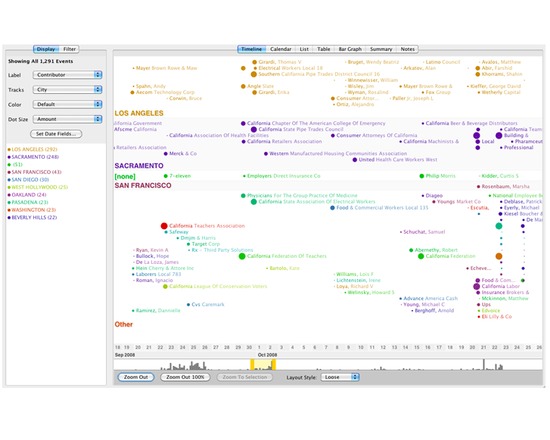Click the Oct 2008 label on date axis
Image resolution: width=550 pixels, height=440 pixels.
coord(267,355)
